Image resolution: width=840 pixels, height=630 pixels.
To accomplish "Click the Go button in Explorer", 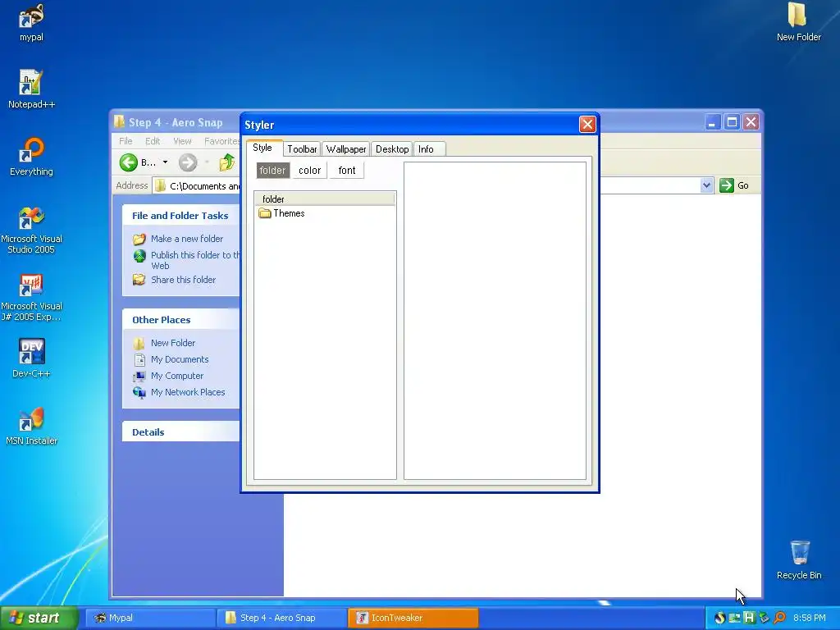I will coord(734,185).
